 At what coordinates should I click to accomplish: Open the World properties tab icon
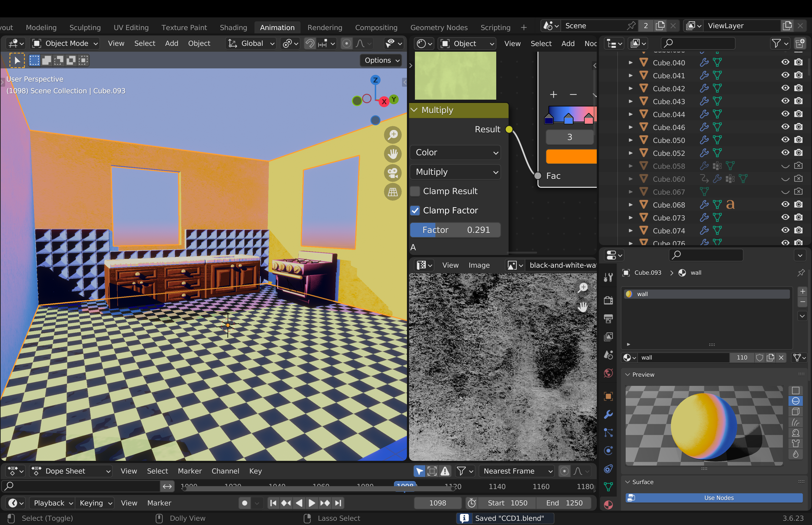point(608,373)
